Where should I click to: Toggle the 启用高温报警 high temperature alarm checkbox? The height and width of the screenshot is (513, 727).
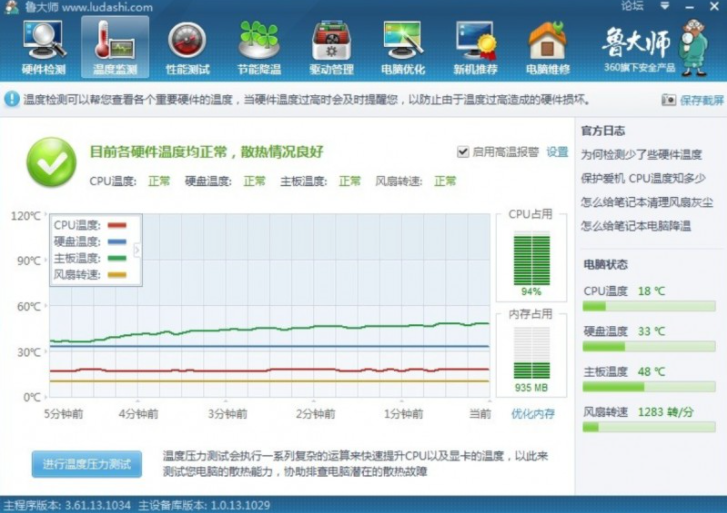point(463,152)
